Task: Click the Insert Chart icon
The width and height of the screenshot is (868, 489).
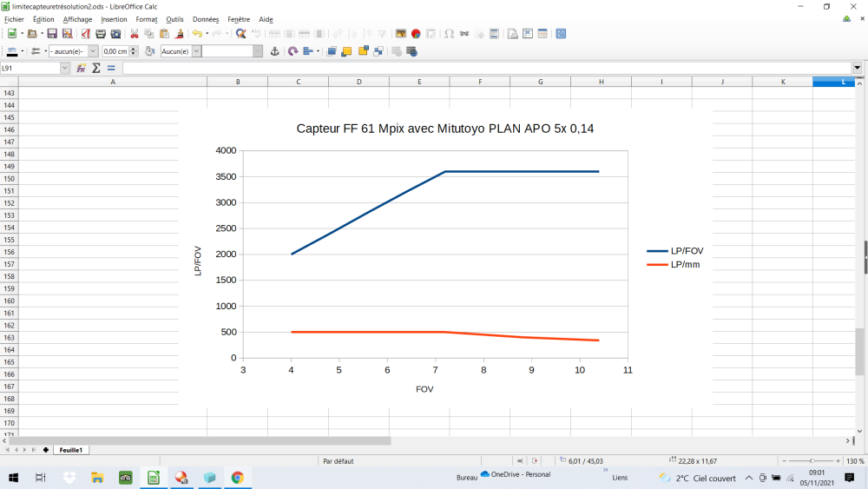Action: pyautogui.click(x=416, y=34)
